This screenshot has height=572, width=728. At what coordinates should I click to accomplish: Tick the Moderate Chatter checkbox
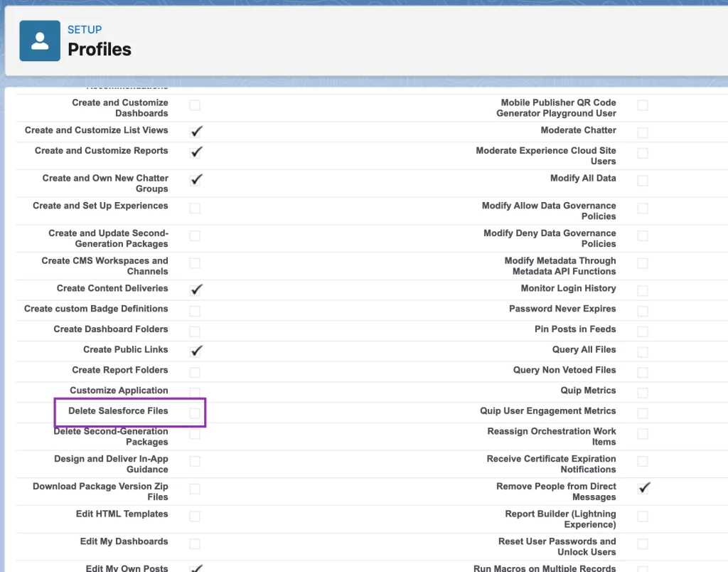pyautogui.click(x=643, y=133)
